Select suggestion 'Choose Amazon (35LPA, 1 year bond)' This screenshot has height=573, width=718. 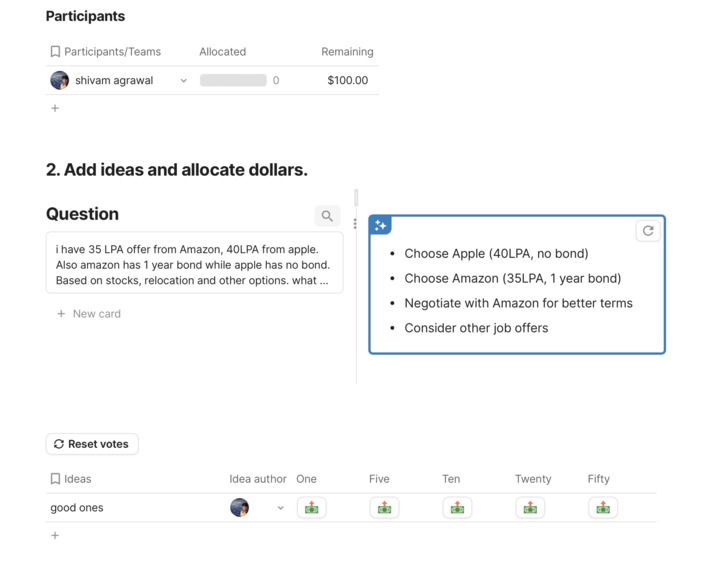[x=512, y=278]
